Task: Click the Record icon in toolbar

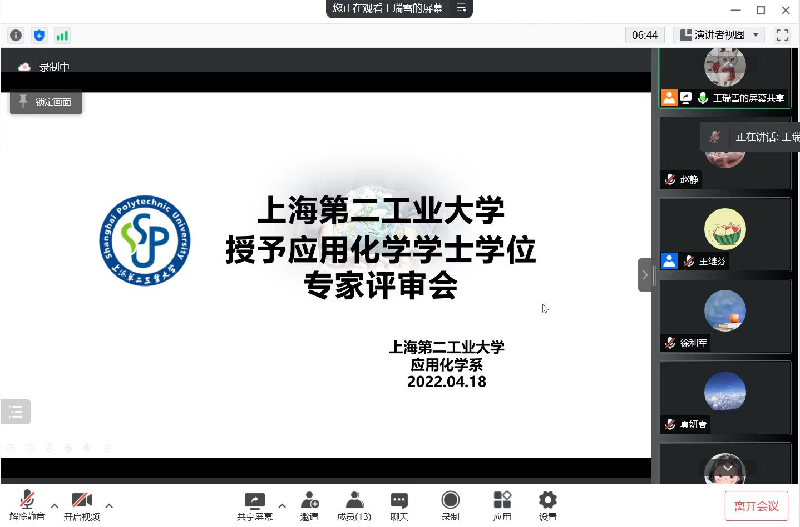Action: point(451,500)
